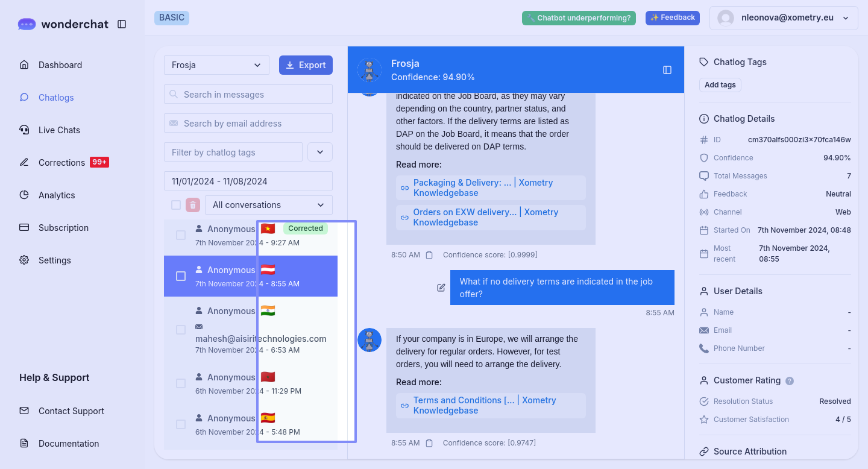Check the 5:48 PM conversation checkbox

(181, 424)
